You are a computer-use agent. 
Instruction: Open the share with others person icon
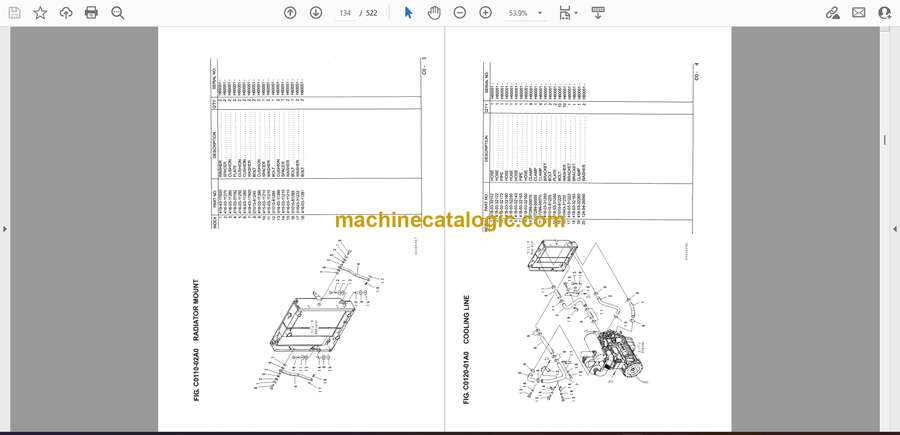[885, 13]
